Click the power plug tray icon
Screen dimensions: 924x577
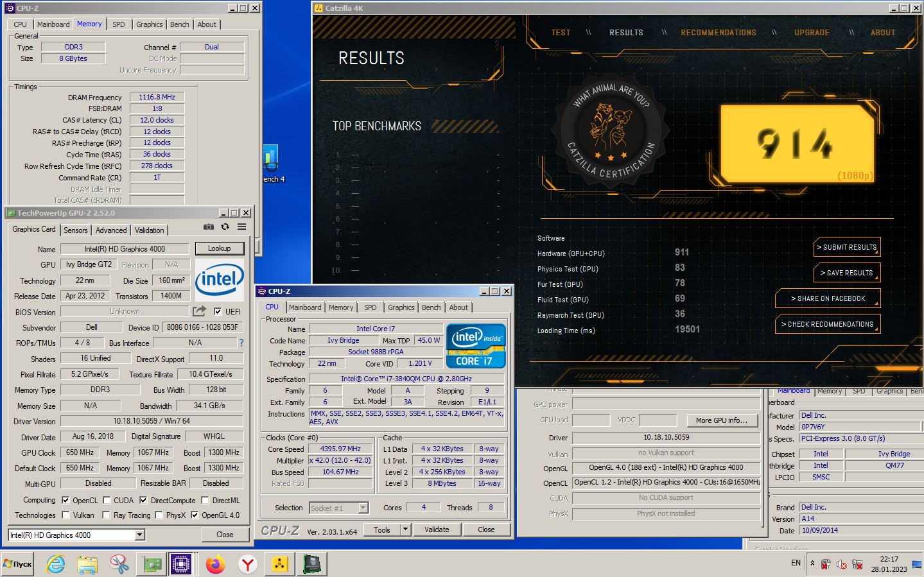826,564
